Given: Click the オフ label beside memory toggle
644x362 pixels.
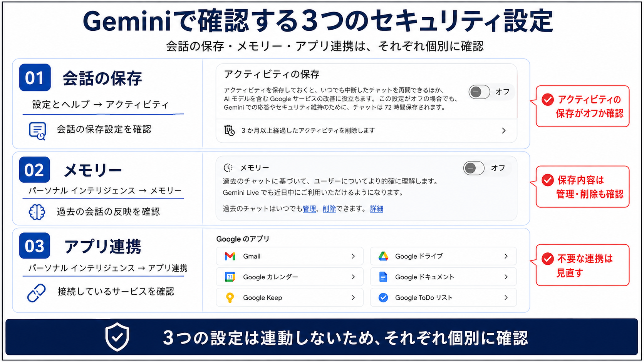Looking at the screenshot, I should tap(498, 168).
